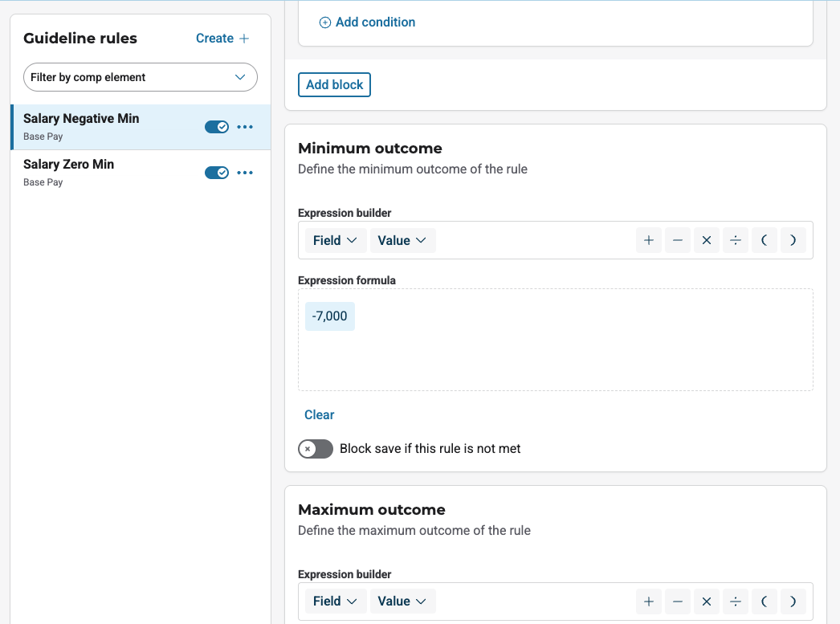The image size is (840, 624).
Task: Click Clear link under expression formula
Action: (x=319, y=414)
